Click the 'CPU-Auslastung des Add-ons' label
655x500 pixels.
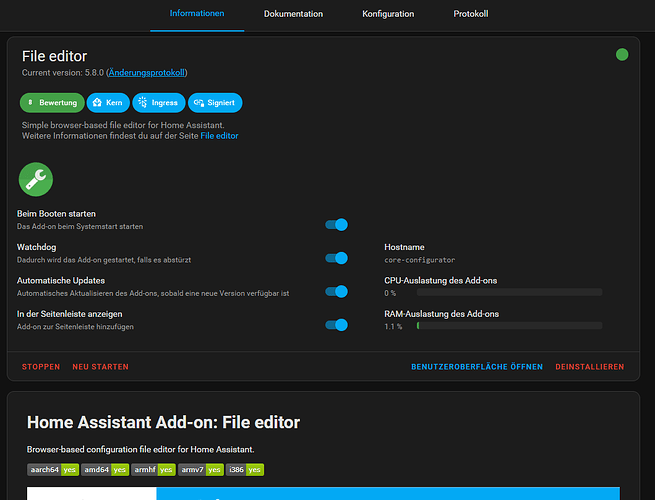(x=441, y=281)
